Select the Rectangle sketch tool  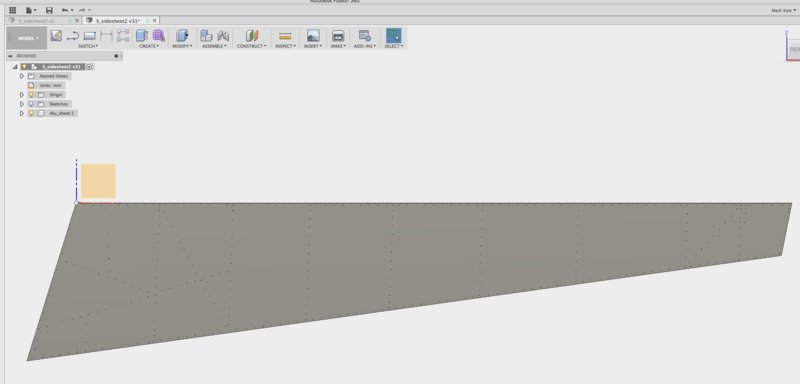tap(90, 36)
